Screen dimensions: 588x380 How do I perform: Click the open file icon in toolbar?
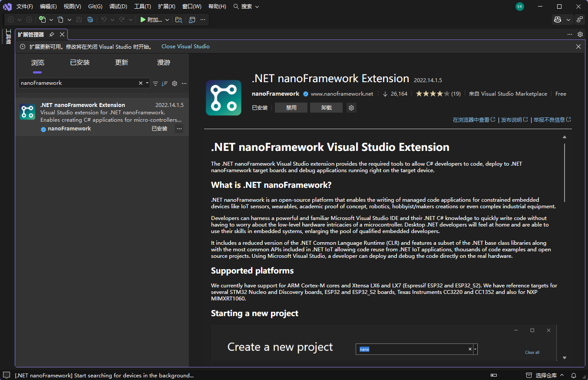click(60, 20)
